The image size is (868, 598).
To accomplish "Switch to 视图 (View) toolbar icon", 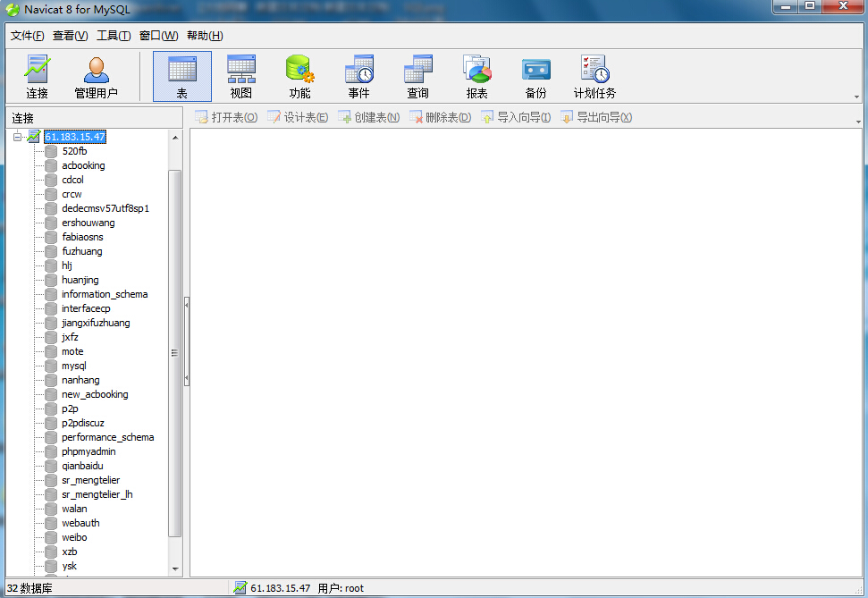I will 240,76.
